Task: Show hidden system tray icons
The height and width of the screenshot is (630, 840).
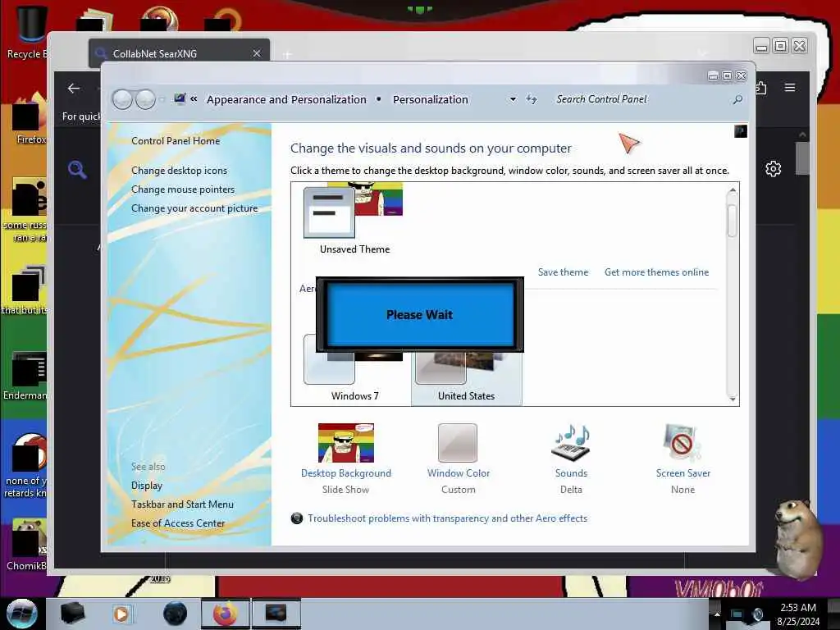Action: 717,614
